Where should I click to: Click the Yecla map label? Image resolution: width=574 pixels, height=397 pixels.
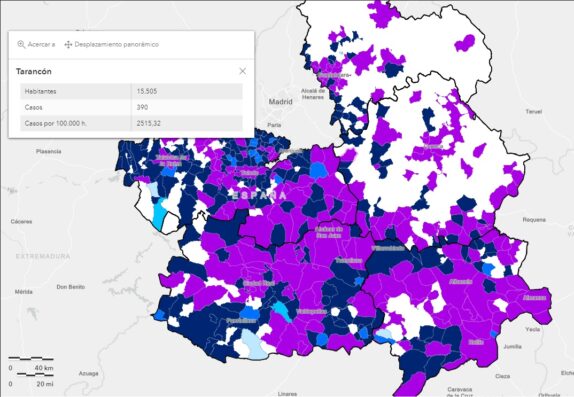(x=533, y=329)
